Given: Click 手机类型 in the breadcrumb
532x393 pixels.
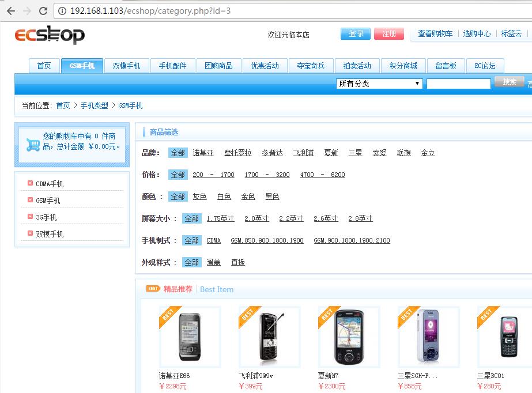Looking at the screenshot, I should [95, 105].
